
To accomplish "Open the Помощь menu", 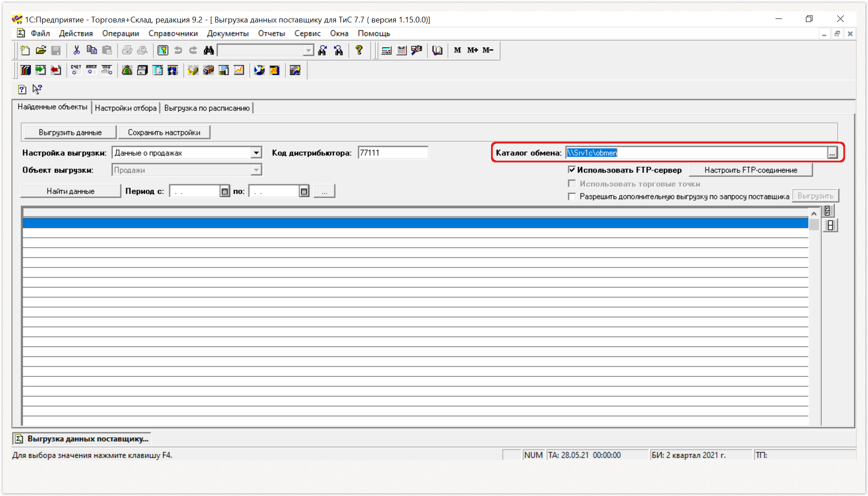I will tap(374, 33).
